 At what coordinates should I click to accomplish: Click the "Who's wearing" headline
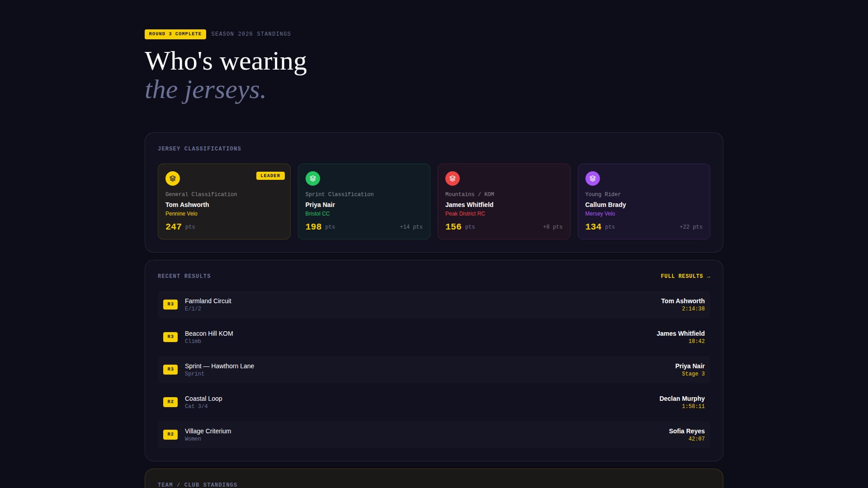(226, 61)
